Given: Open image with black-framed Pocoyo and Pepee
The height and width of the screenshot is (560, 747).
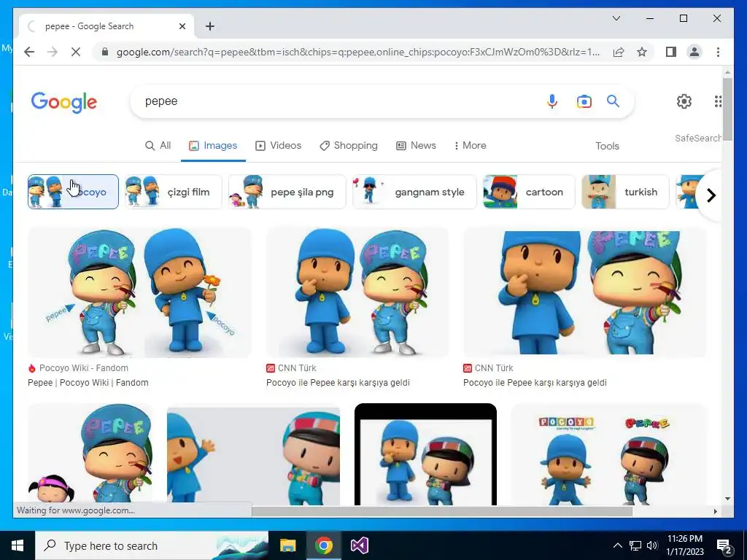Looking at the screenshot, I should click(425, 454).
